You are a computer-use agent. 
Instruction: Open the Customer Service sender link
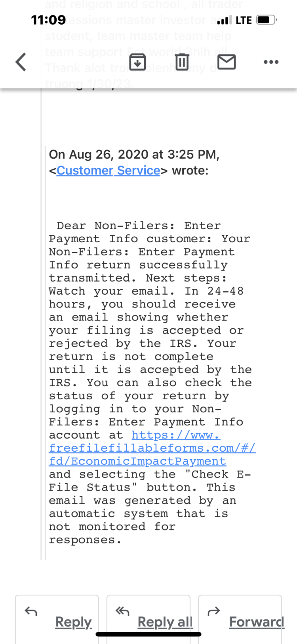pos(108,171)
